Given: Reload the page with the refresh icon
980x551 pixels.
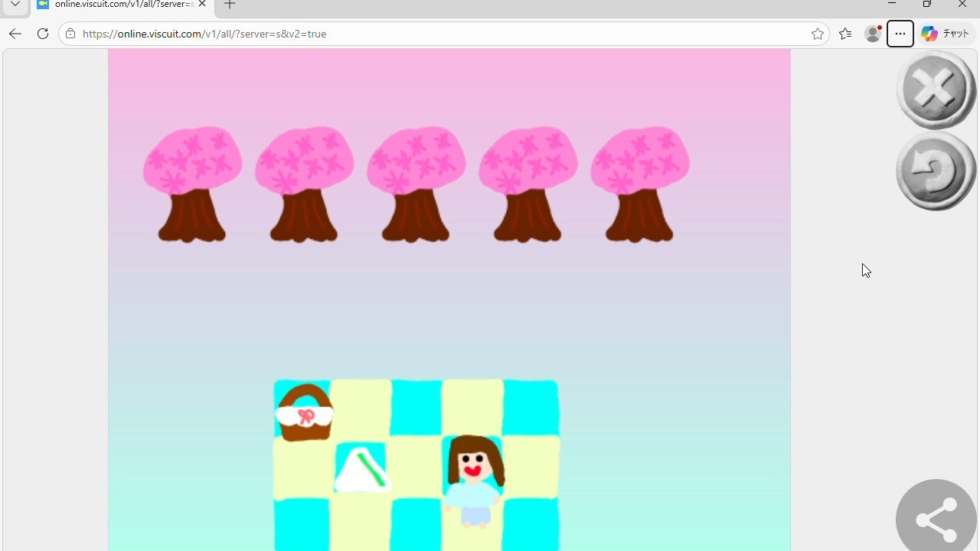Looking at the screenshot, I should 43,34.
